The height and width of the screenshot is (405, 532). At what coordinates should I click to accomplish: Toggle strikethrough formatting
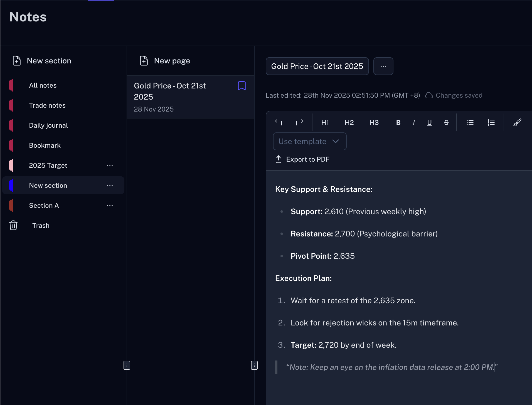(446, 122)
